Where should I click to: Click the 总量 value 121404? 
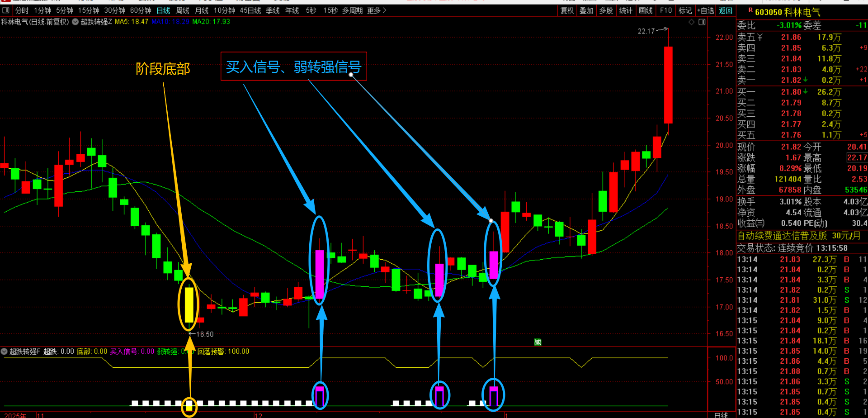point(788,179)
